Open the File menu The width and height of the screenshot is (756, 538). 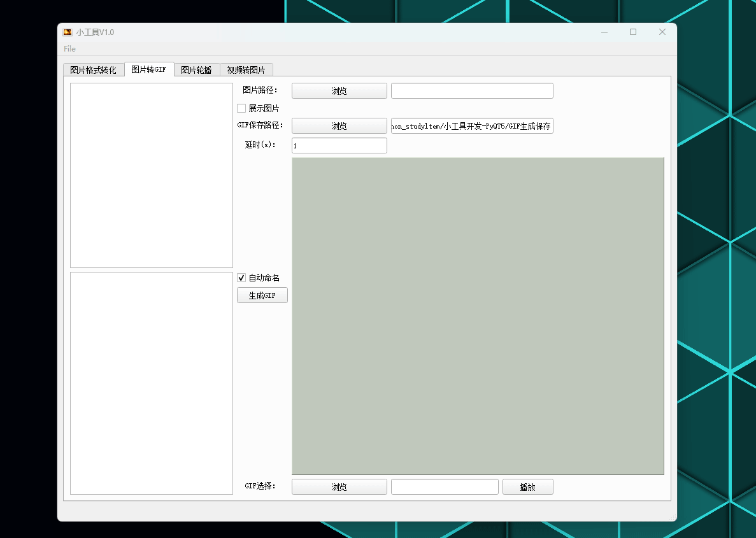[69, 48]
